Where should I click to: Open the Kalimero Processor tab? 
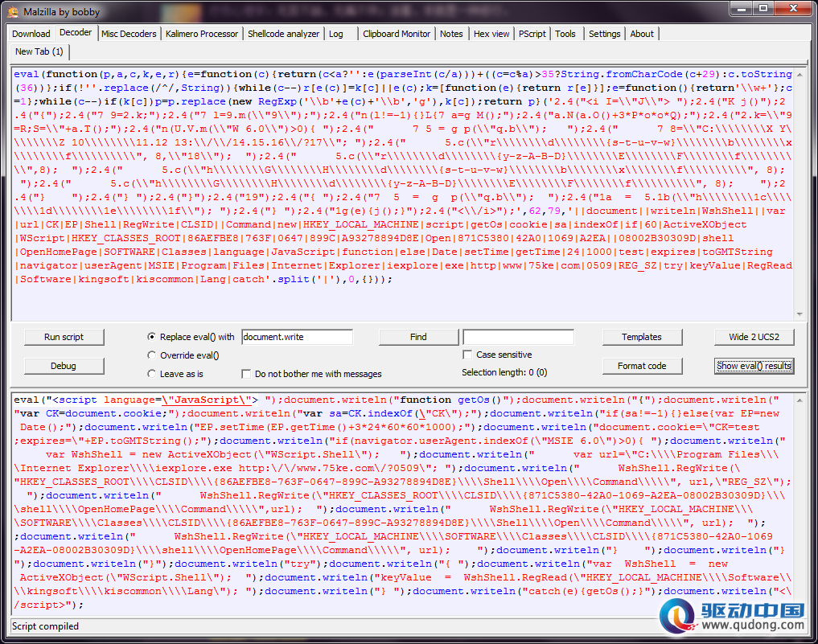pos(202,34)
